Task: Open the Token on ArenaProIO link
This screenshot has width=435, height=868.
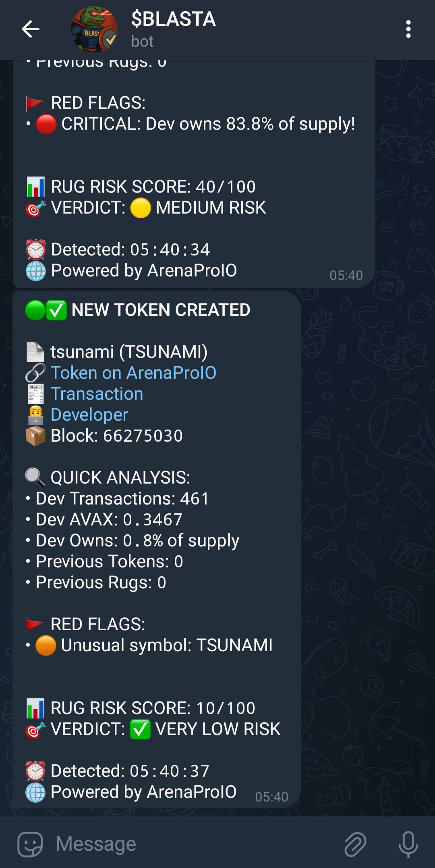Action: [133, 373]
